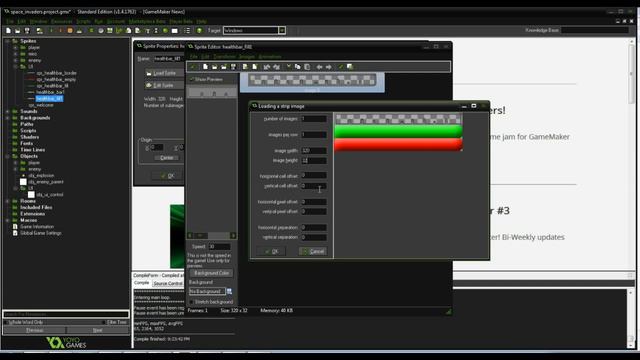Open the Resources menu in main menu bar
Screen dimensions: 640x360
(x=62, y=21)
